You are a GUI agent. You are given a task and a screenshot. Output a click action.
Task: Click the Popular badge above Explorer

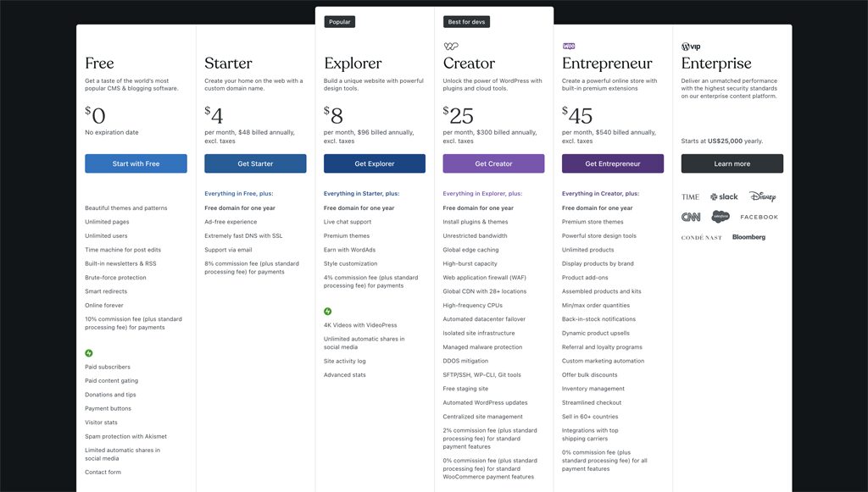pos(339,22)
